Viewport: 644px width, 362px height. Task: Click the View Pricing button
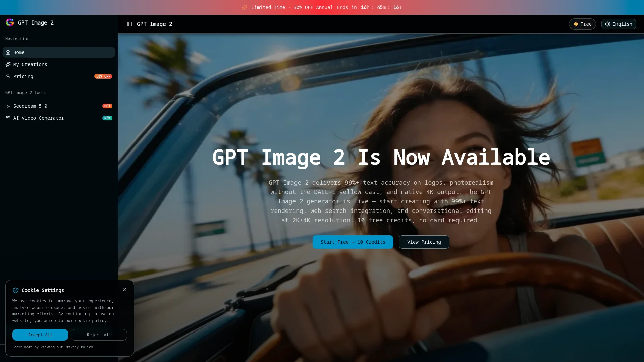(424, 242)
